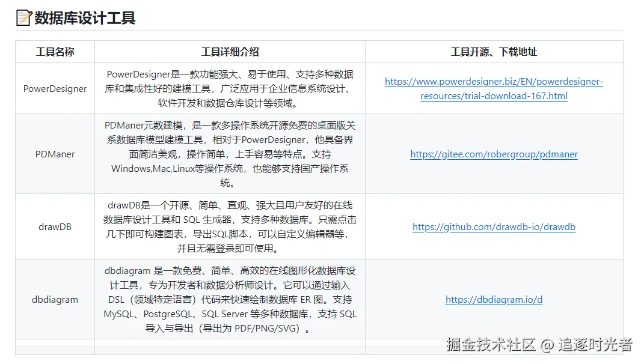Image resolution: width=644 pixels, height=364 pixels.
Task: Click the PDManer name cell
Action: pyautogui.click(x=55, y=154)
